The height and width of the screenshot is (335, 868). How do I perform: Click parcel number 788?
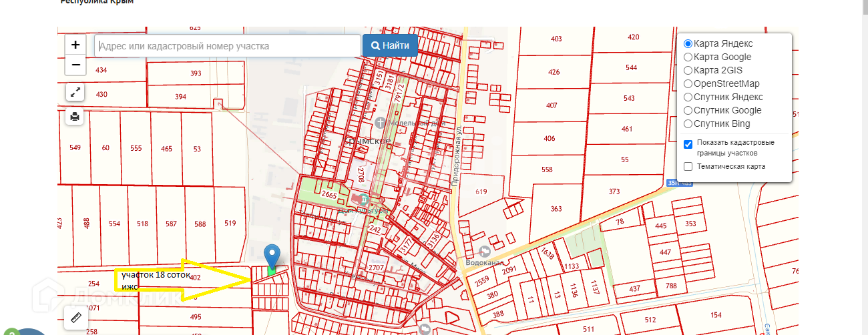(x=671, y=286)
